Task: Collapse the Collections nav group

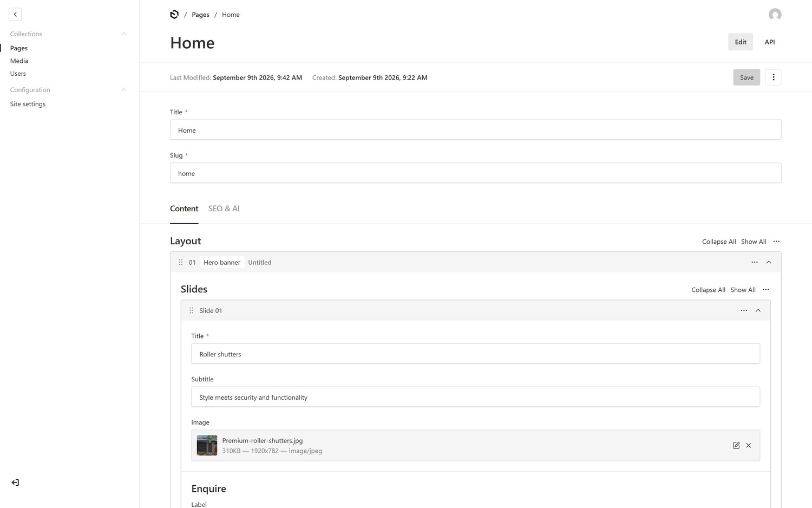Action: pyautogui.click(x=123, y=34)
